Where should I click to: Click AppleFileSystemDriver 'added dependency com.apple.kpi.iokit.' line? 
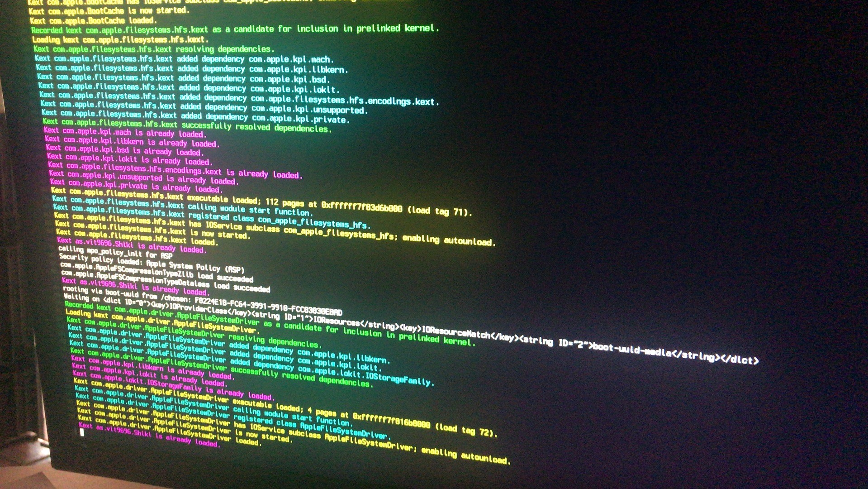226,352
